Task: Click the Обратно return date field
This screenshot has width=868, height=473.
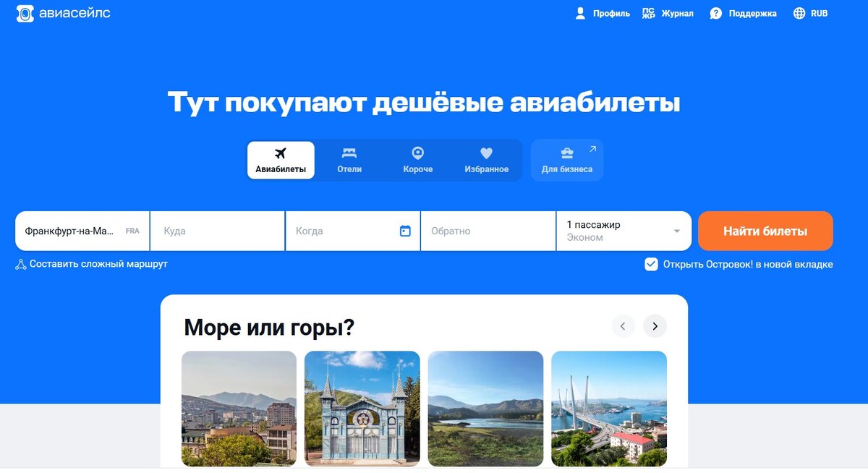Action: pos(488,231)
